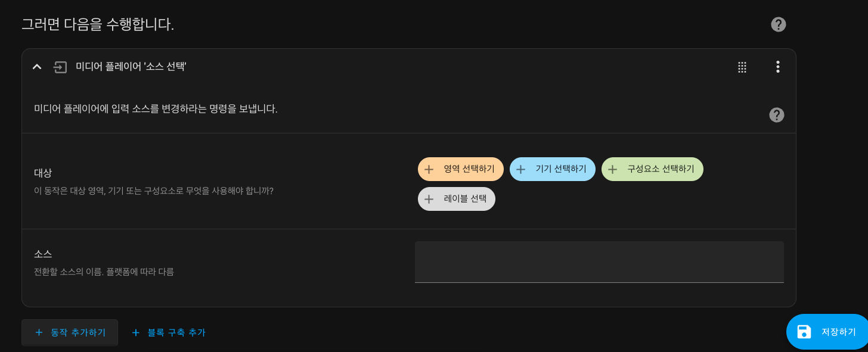
Task: Click the '미디어 플레이어 소스 선택' action header title
Action: click(131, 67)
